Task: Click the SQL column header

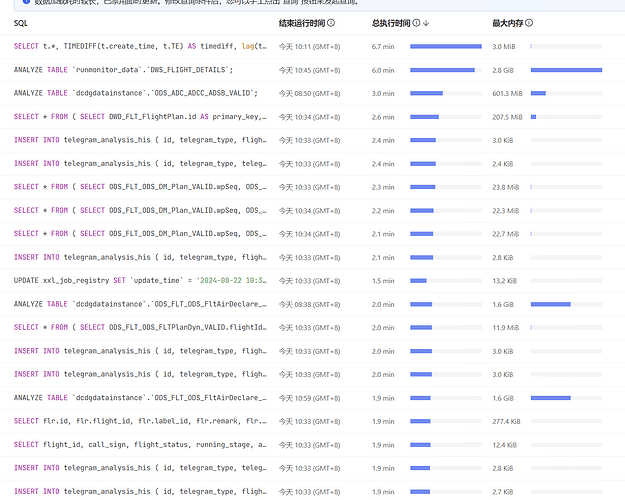Action: [20, 23]
